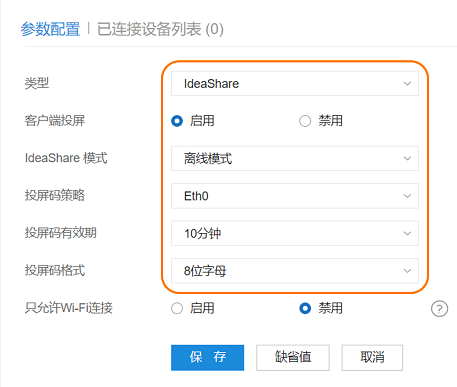Click the 投屏码有效期 label

[x=61, y=233]
